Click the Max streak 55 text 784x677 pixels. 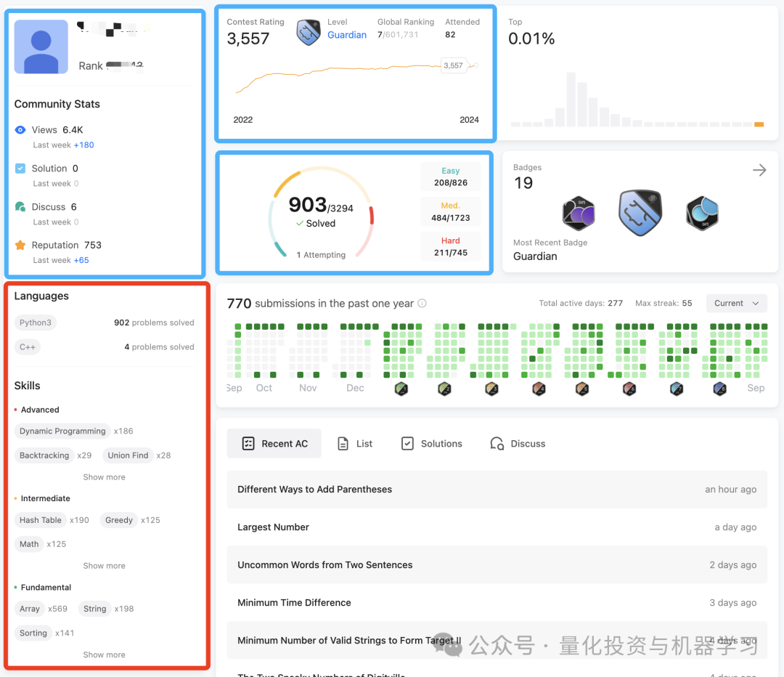click(x=663, y=303)
